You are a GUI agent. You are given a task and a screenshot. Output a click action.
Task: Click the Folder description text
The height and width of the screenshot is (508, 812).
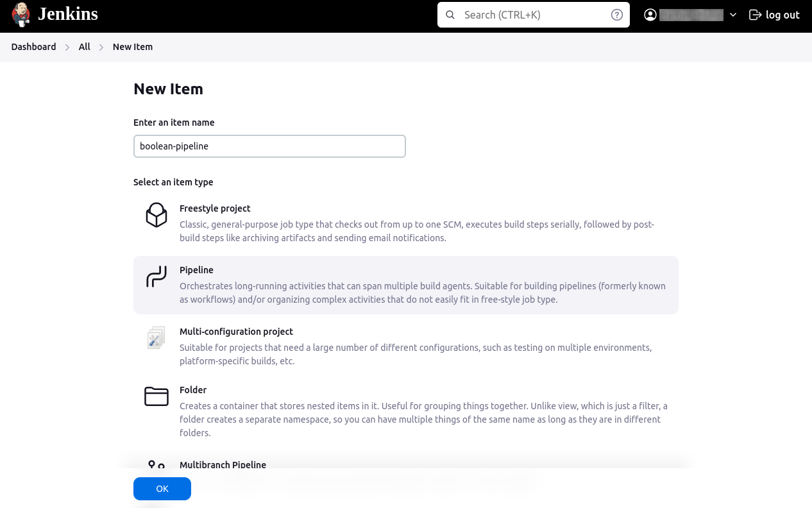pos(423,419)
